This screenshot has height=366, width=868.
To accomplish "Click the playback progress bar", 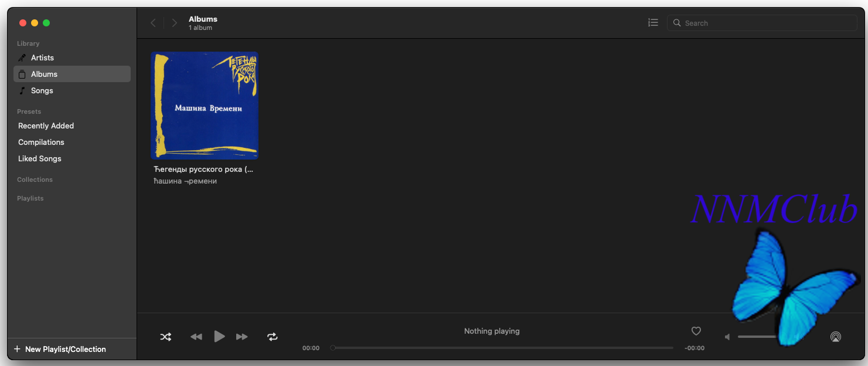I will (x=502, y=348).
